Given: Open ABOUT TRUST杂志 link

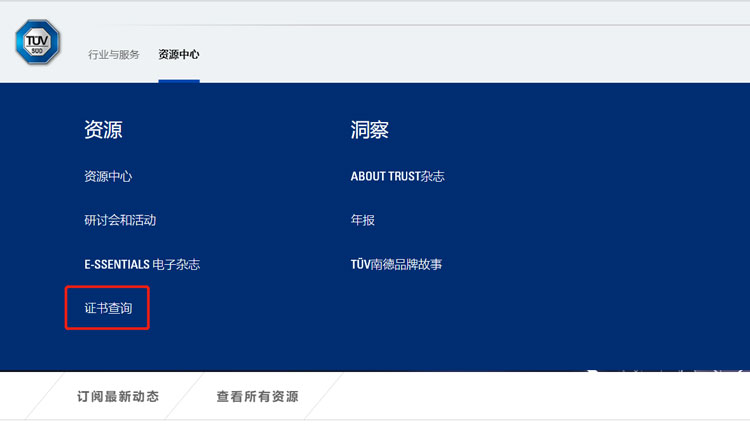Looking at the screenshot, I should [x=397, y=177].
